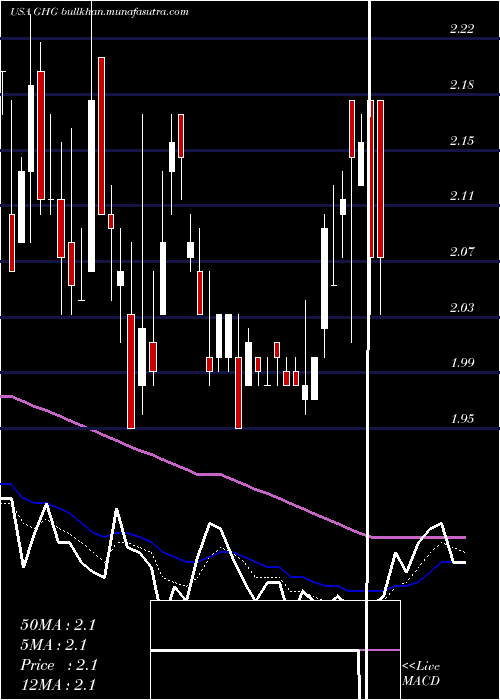Click the USA GHG bullkhan.munafasutra.com title
500x700 pixels.
point(99,12)
